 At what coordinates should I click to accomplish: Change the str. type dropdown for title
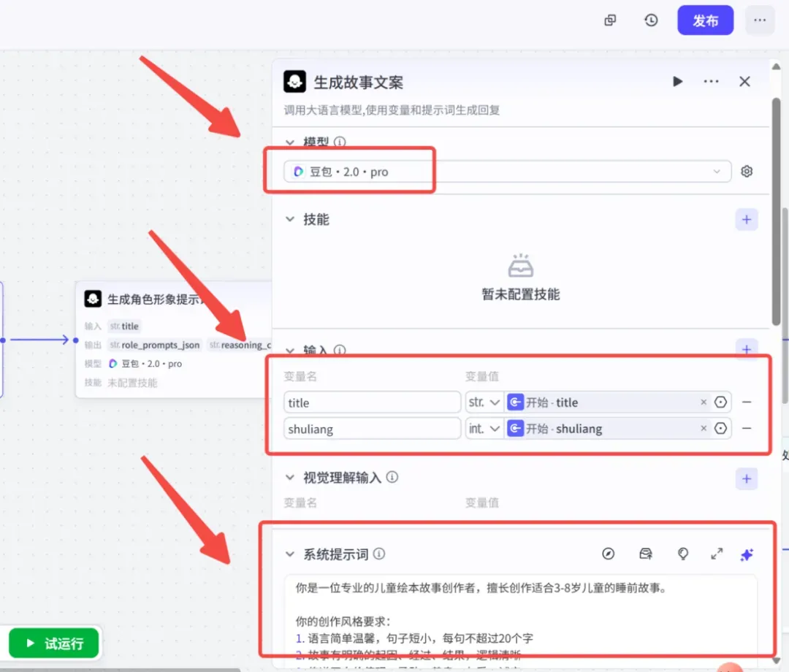[484, 402]
